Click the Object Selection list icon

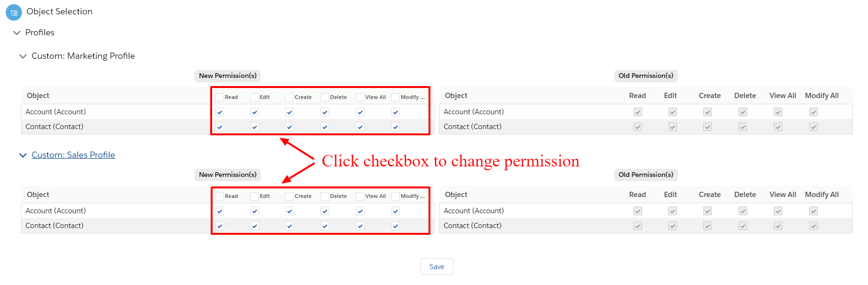pos(14,12)
